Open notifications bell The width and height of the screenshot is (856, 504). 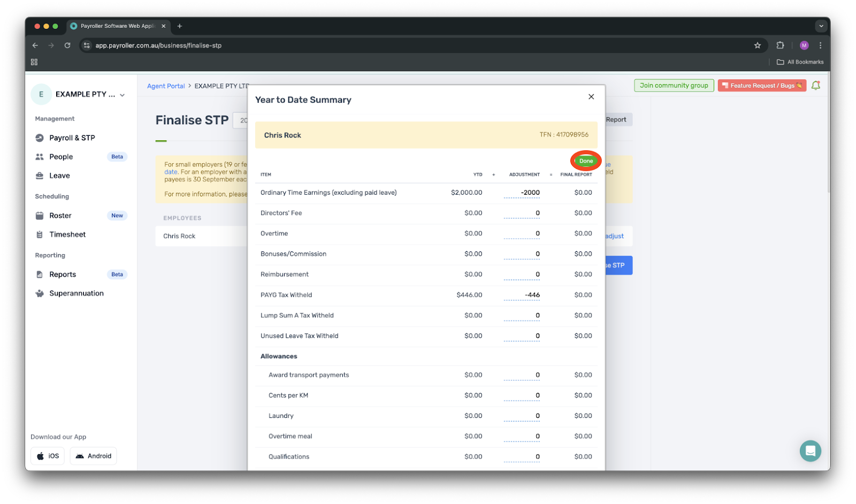pyautogui.click(x=816, y=86)
